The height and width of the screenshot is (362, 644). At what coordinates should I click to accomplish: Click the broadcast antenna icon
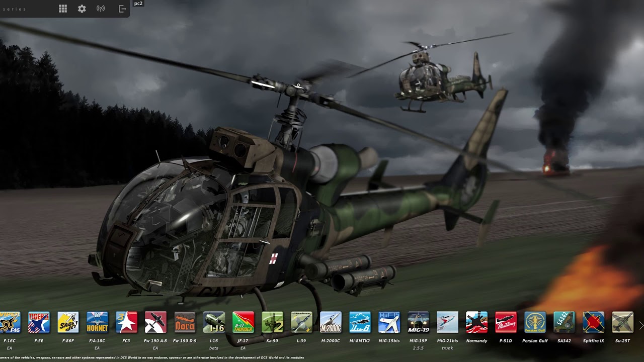pos(101,9)
